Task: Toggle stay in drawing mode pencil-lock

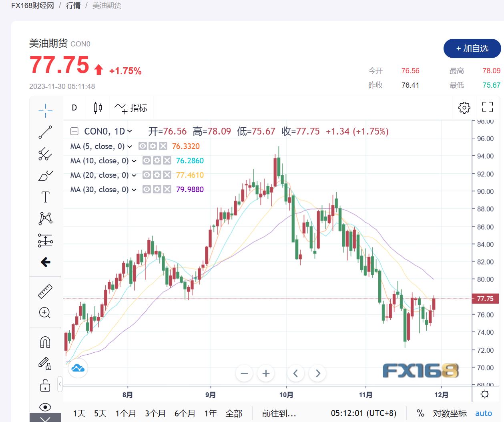Action: pyautogui.click(x=45, y=363)
